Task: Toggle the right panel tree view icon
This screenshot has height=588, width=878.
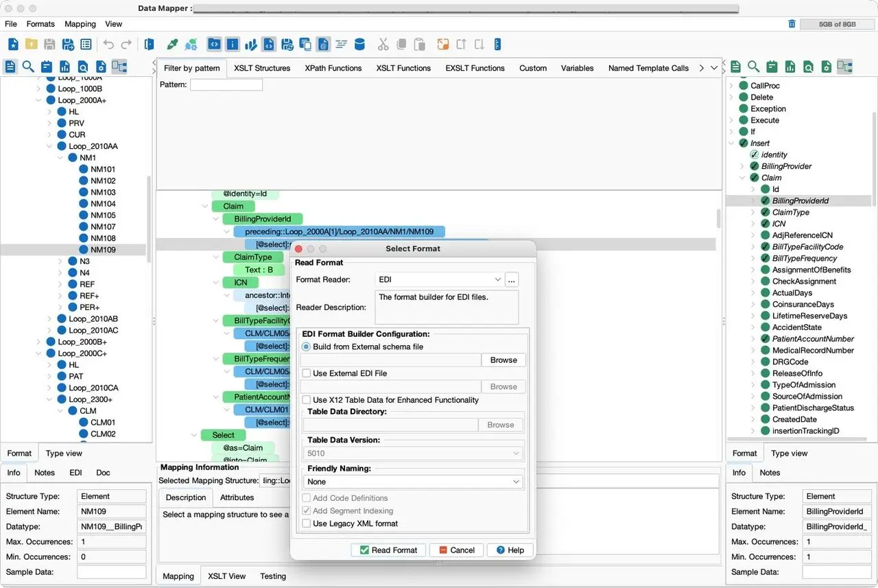Action: pos(844,67)
